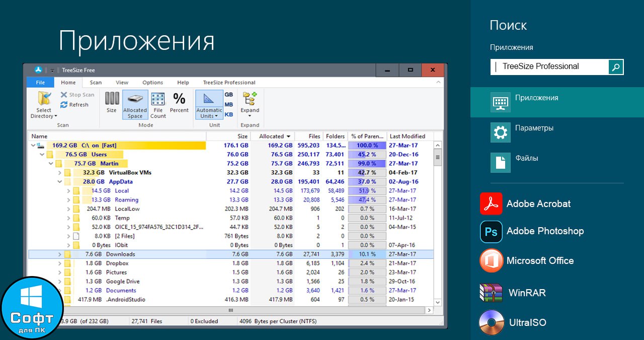
Task: Click the magnifier search button
Action: [x=616, y=66]
